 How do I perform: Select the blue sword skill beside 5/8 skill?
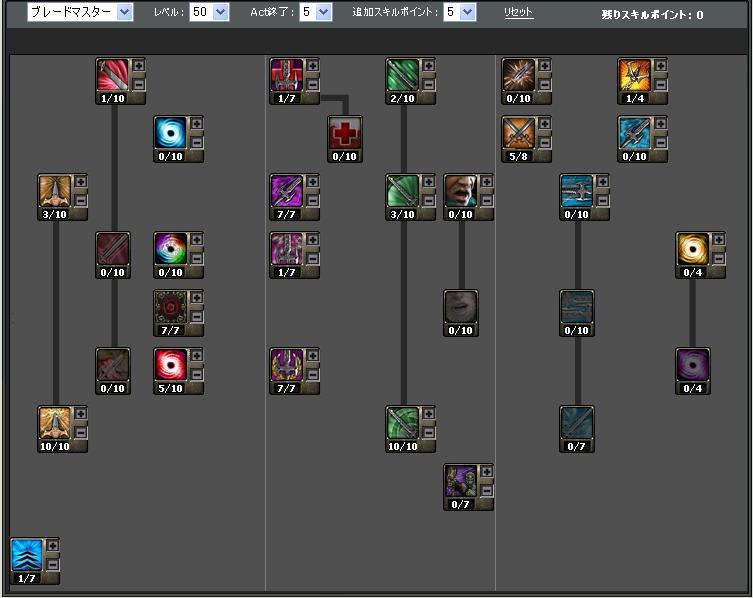tap(635, 133)
